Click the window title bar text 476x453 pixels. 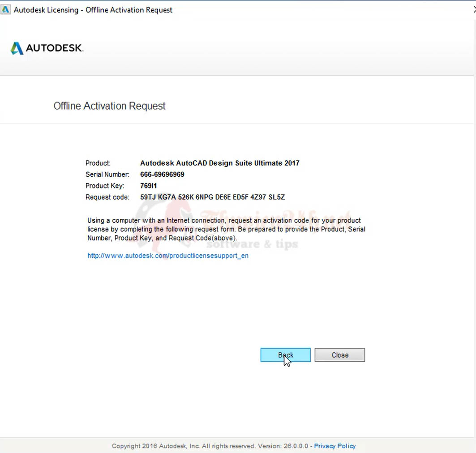point(93,10)
